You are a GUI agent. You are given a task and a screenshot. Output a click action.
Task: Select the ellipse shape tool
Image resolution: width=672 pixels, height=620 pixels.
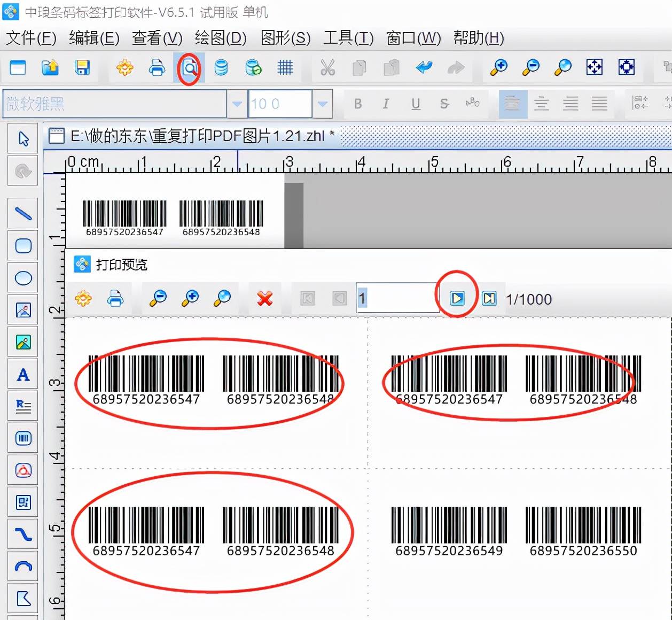23,278
